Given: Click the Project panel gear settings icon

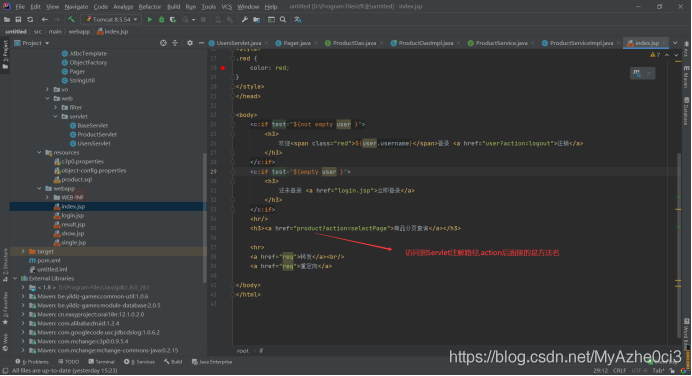Looking at the screenshot, I should click(x=190, y=43).
